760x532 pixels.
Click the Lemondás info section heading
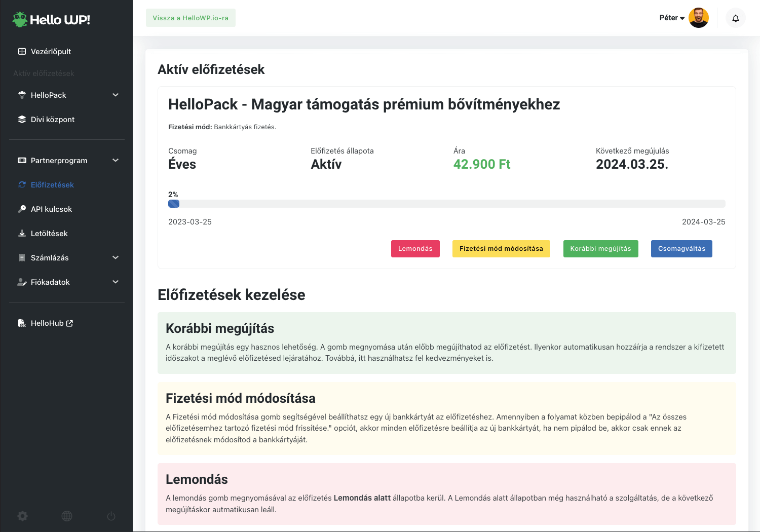(x=197, y=479)
